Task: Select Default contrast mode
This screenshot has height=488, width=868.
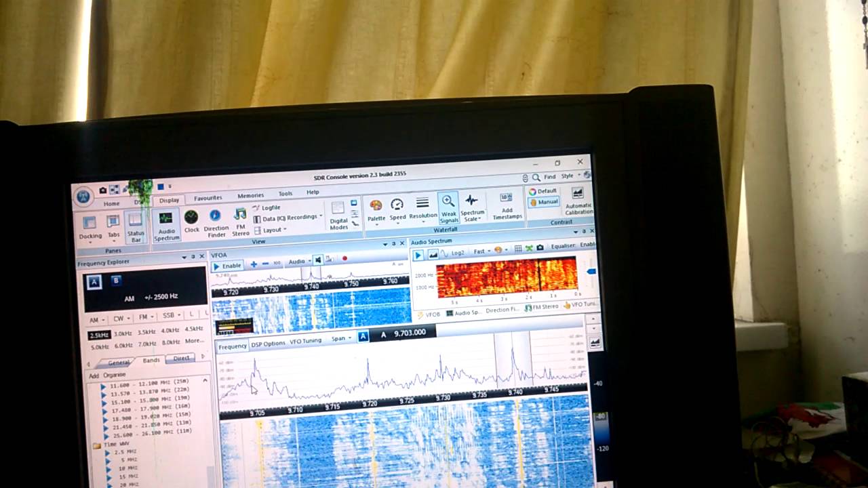Action: point(543,191)
